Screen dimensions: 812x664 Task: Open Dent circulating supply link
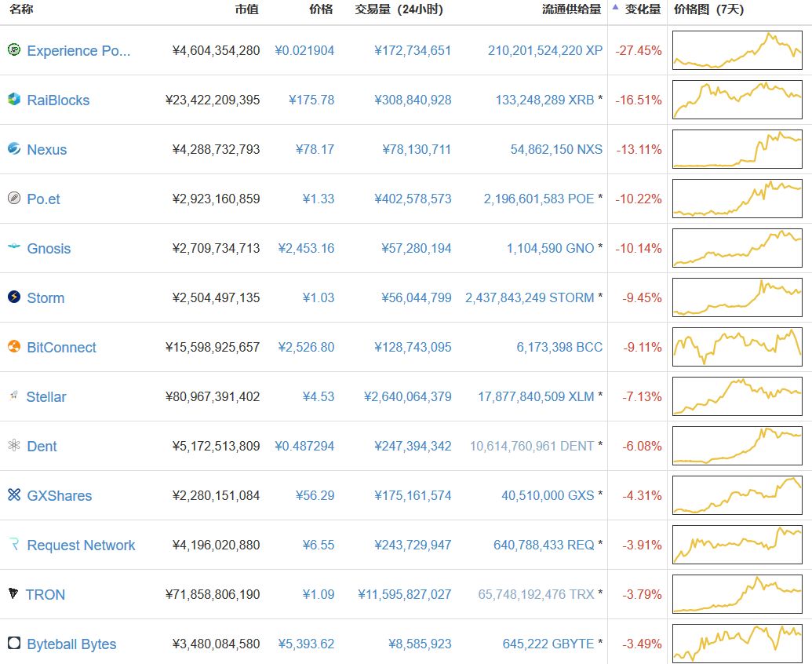click(532, 447)
